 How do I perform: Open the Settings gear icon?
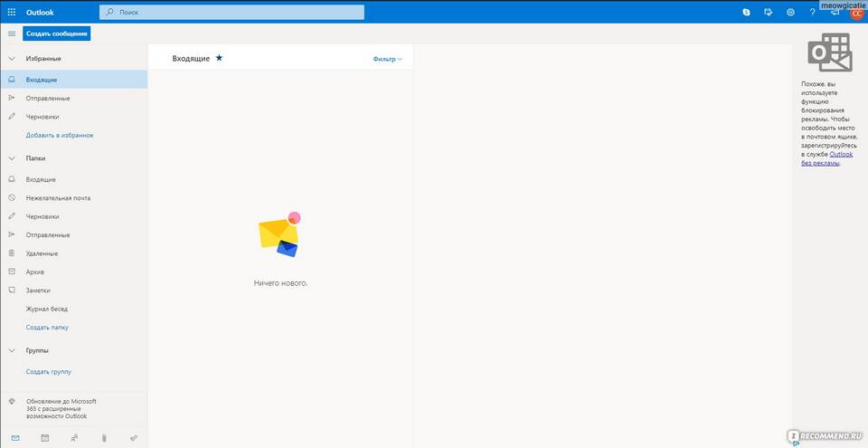(790, 12)
